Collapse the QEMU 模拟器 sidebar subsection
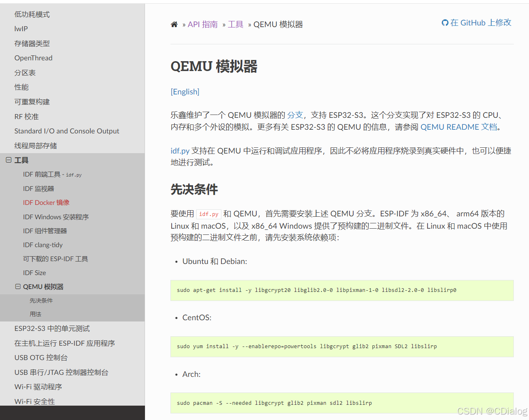529x420 pixels. tap(18, 287)
